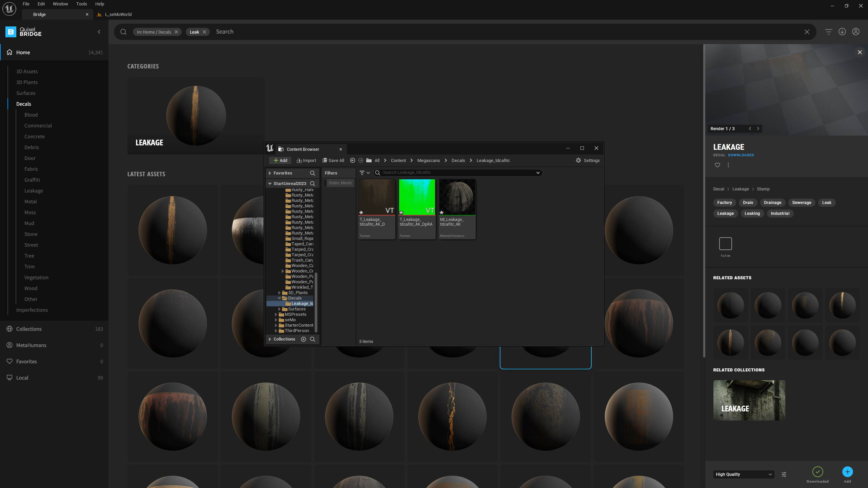Screen dimensions: 868x488
Task: Remove the Leak search tag
Action: [x=204, y=32]
